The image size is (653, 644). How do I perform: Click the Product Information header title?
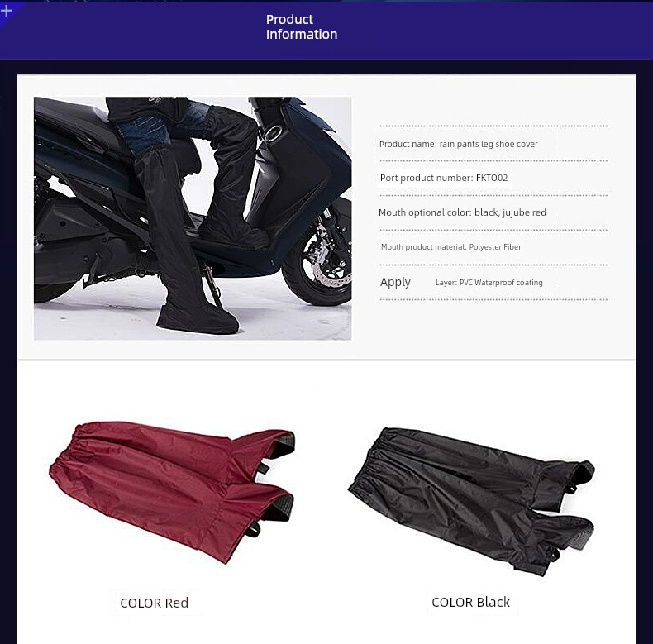click(x=302, y=26)
